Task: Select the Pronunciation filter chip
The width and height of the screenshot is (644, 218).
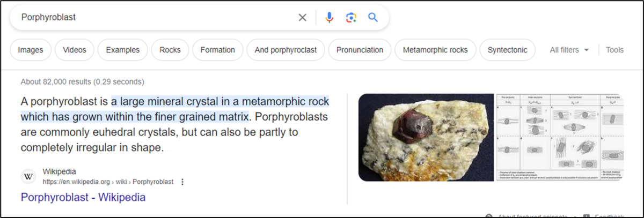Action: tap(360, 50)
